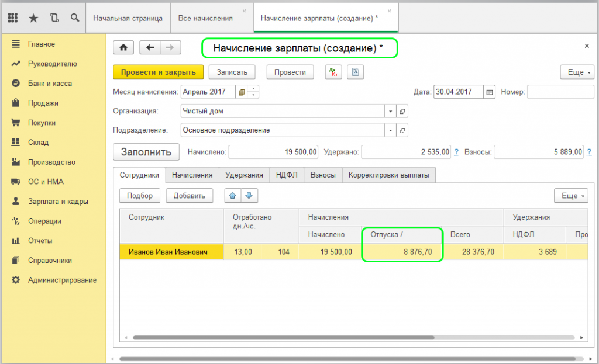The height and width of the screenshot is (364, 599).
Task: Switch to the НДФЛ tab
Action: pos(287,175)
